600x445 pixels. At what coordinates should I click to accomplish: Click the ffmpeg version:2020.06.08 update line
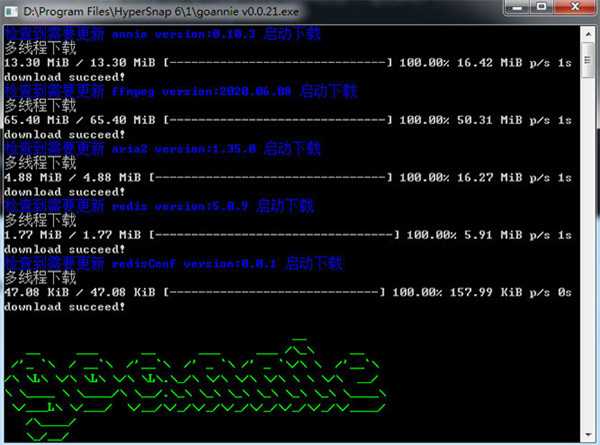pyautogui.click(x=180, y=91)
